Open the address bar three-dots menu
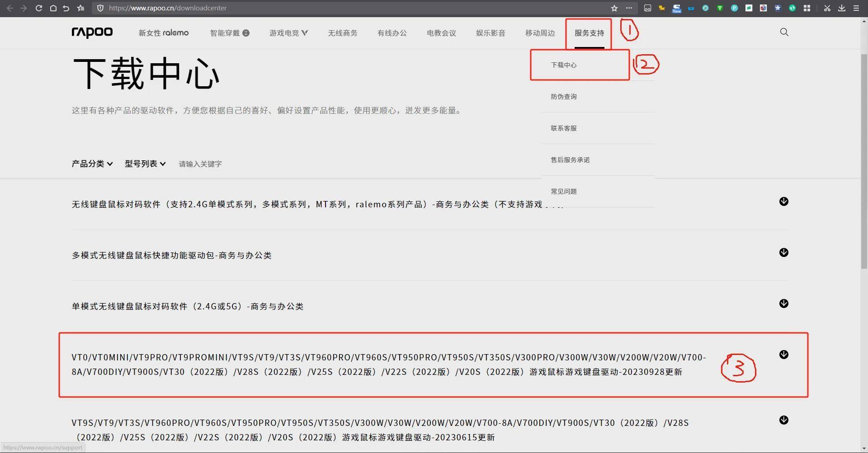Screen dimensions: 868x453 pyautogui.click(x=629, y=8)
